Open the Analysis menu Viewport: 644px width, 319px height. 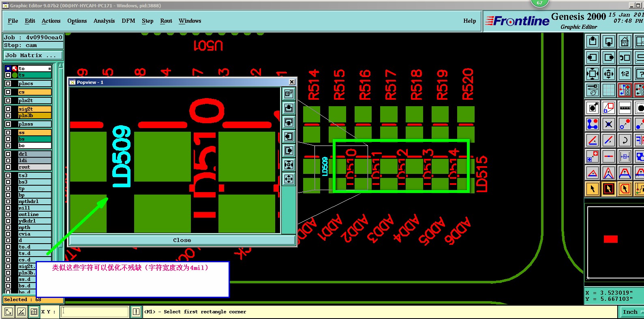point(104,21)
